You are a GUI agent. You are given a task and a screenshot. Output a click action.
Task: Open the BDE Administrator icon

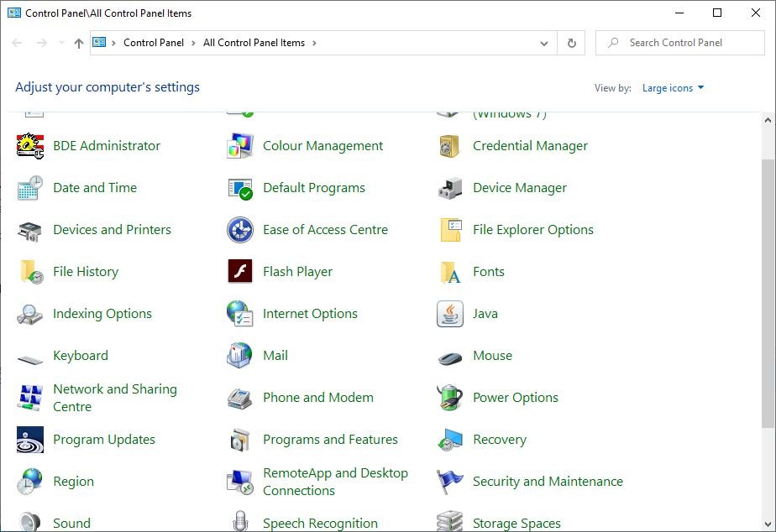[30, 146]
